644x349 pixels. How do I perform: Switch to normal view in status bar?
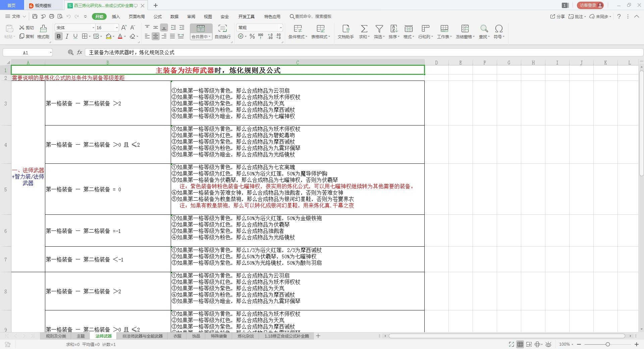coord(520,344)
